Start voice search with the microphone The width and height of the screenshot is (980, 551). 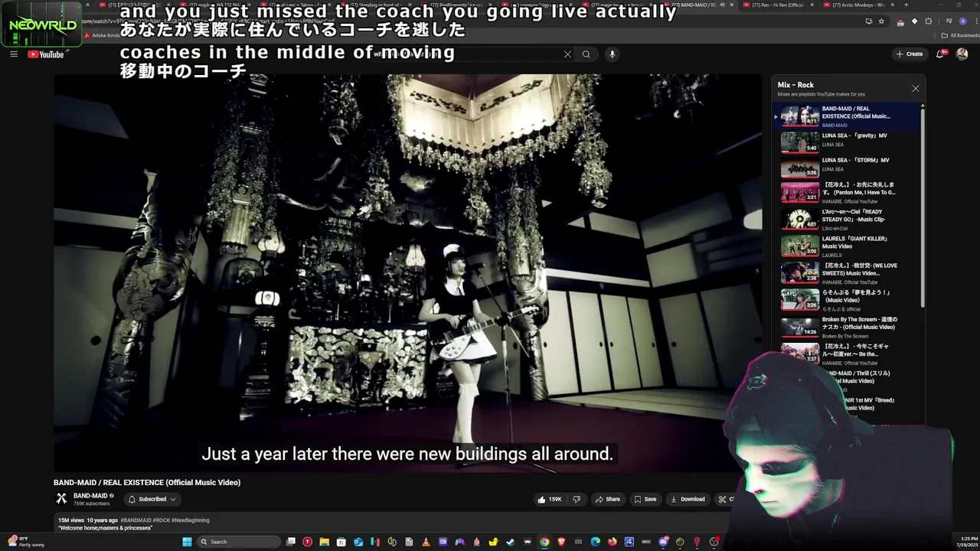tap(612, 54)
